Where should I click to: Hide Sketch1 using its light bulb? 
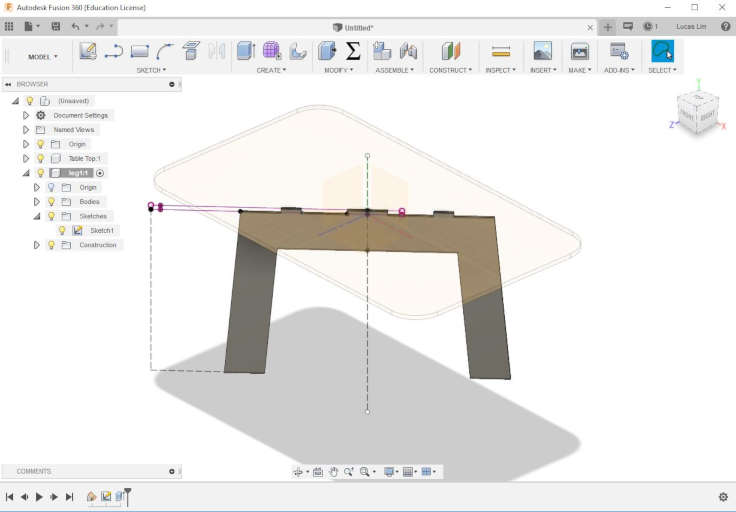coord(62,230)
